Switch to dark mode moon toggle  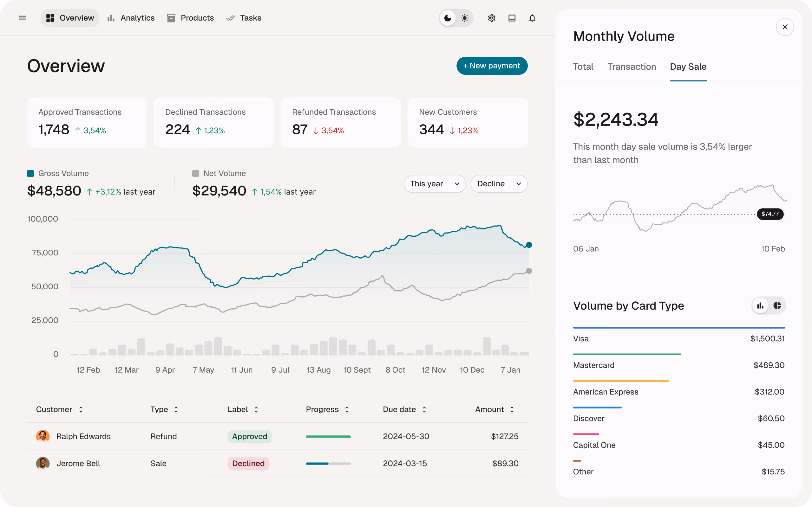tap(448, 18)
